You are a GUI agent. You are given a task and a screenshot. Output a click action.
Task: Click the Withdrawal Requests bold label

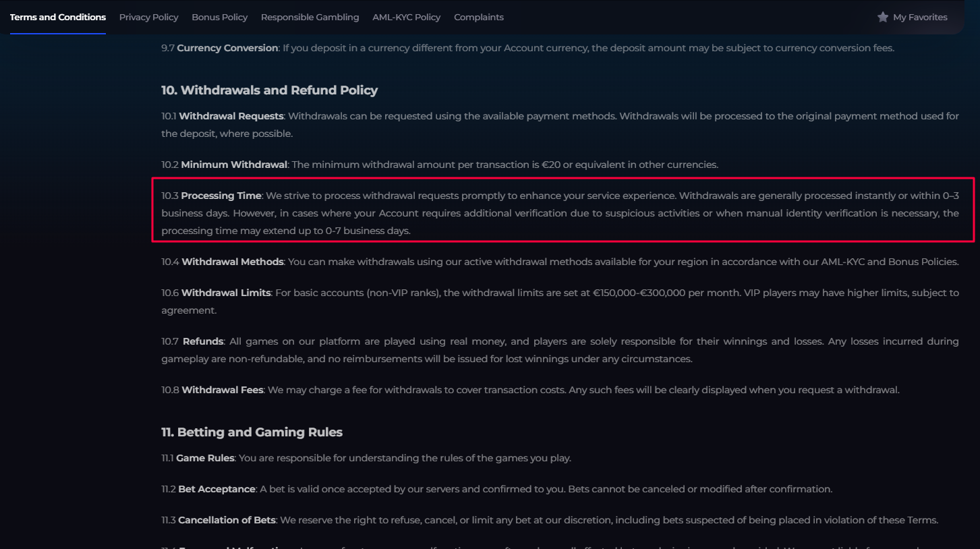tap(231, 117)
